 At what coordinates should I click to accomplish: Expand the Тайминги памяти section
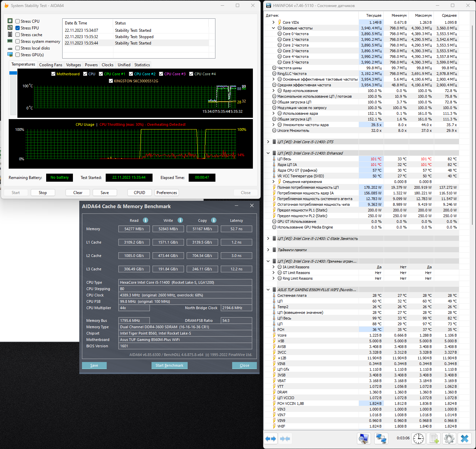coord(268,250)
